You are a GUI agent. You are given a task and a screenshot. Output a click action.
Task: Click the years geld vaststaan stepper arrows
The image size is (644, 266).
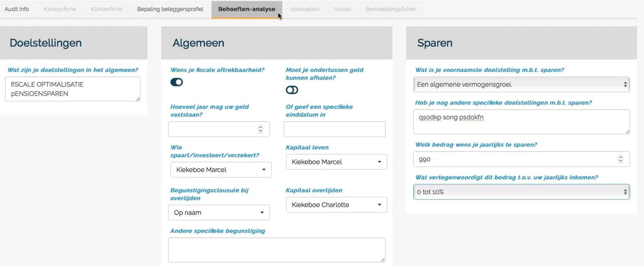(x=260, y=129)
